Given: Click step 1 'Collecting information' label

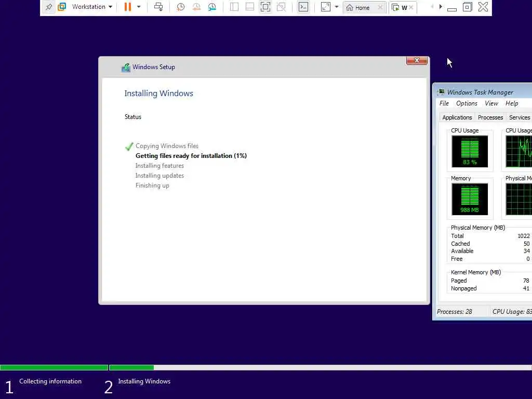Looking at the screenshot, I should pyautogui.click(x=50, y=381).
